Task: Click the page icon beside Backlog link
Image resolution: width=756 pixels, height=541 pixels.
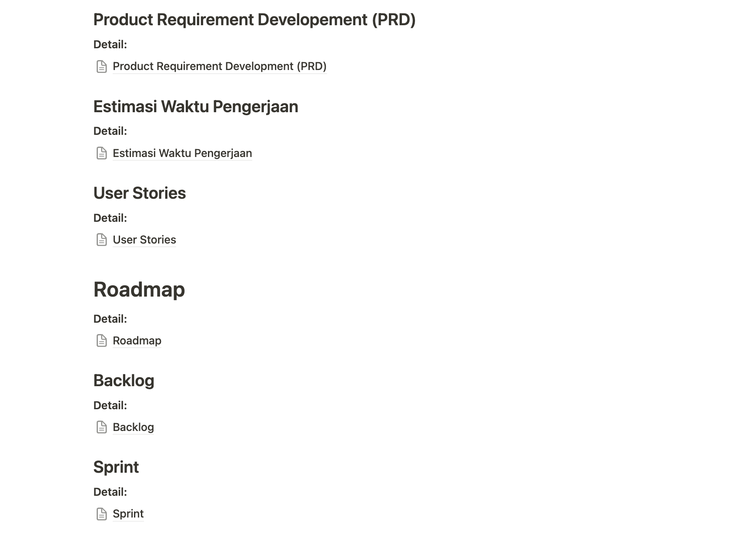Action: pyautogui.click(x=101, y=427)
